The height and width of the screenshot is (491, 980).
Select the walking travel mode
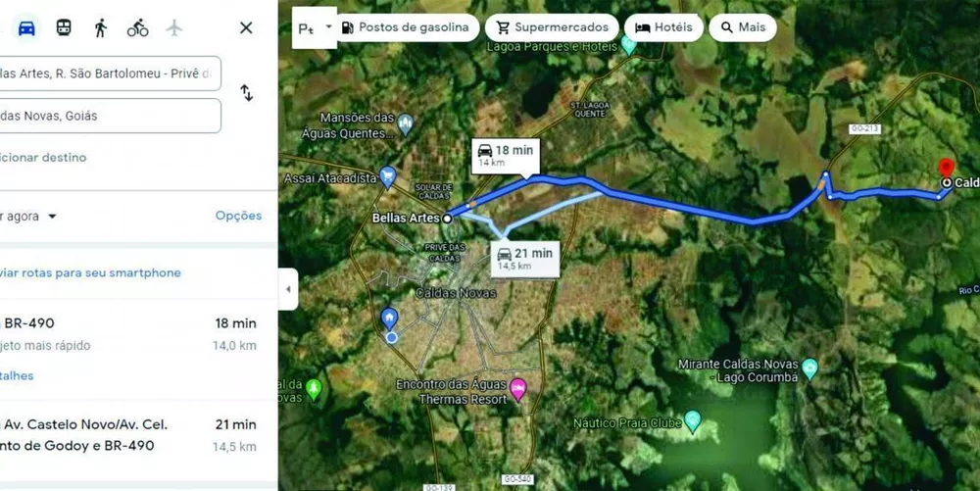coord(101,28)
